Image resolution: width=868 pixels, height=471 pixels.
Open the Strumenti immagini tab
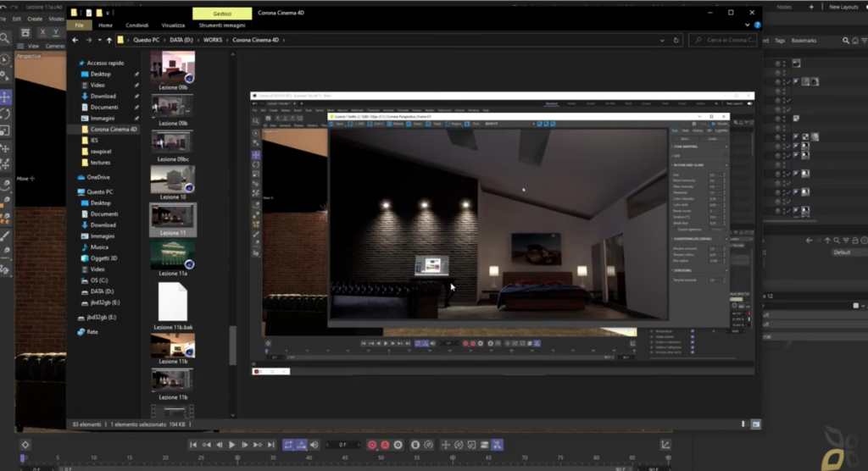(222, 25)
